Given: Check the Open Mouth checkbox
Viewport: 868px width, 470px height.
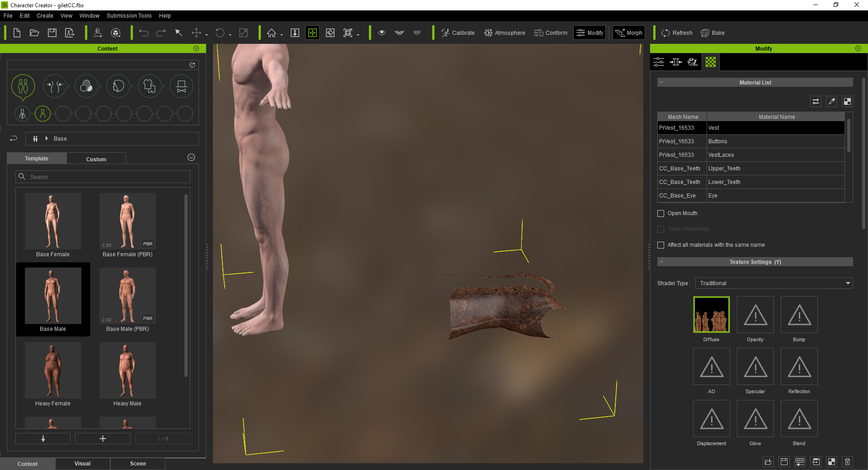Looking at the screenshot, I should point(660,213).
